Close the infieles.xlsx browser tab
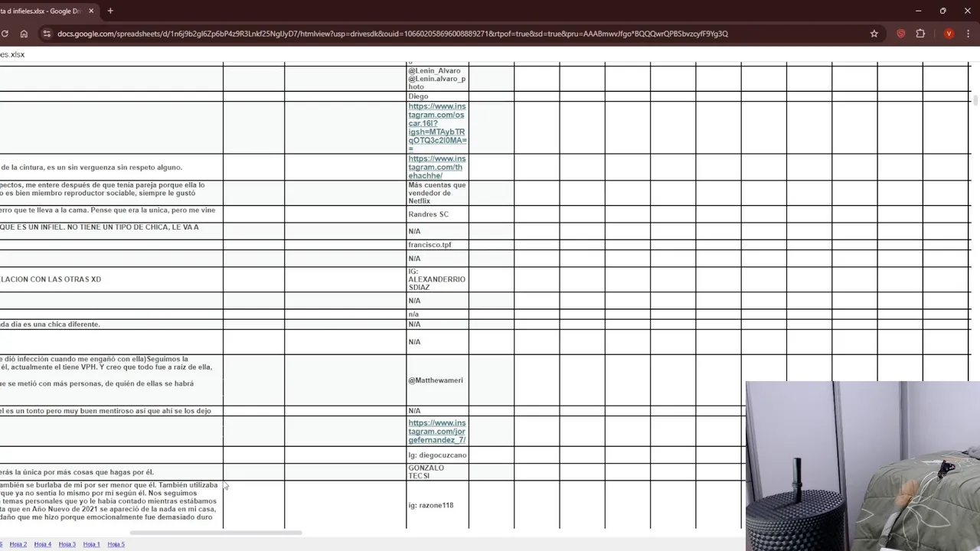Image resolution: width=980 pixels, height=551 pixels. click(91, 11)
